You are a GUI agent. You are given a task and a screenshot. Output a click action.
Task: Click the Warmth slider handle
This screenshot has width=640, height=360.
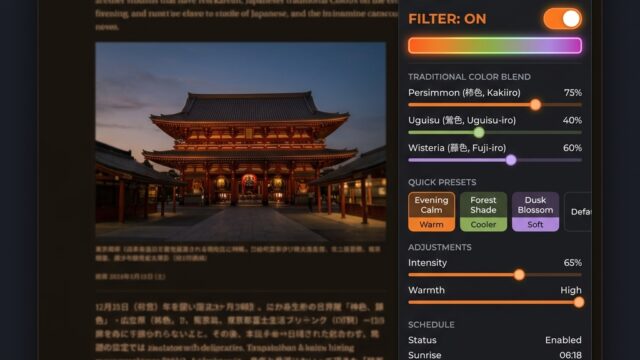point(579,302)
